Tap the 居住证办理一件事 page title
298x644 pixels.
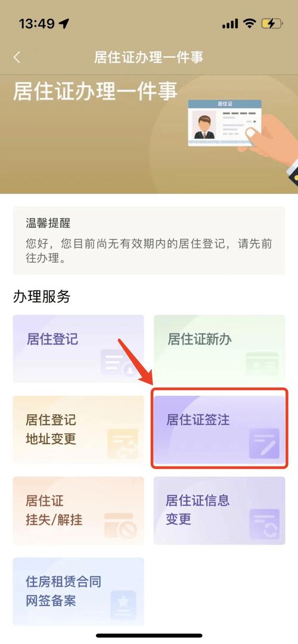[149, 57]
